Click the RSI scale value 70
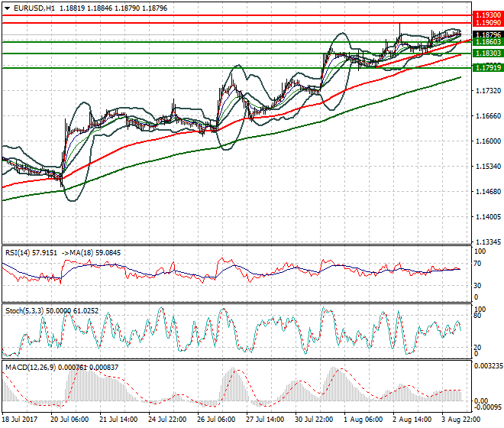 point(477,264)
